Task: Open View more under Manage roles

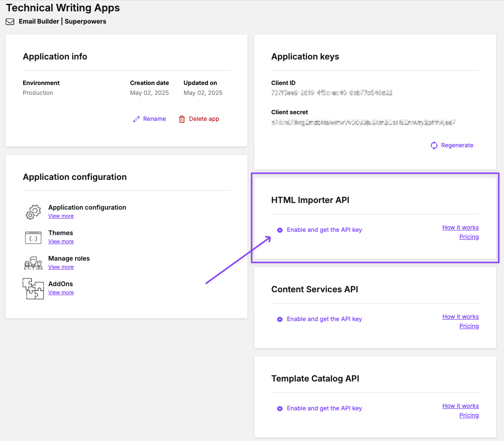Action: click(61, 267)
